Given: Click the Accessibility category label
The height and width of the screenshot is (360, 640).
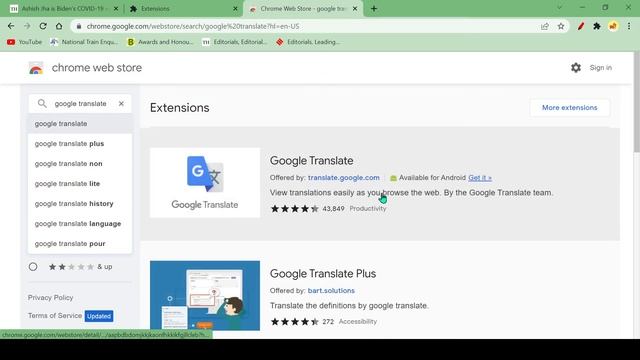Looking at the screenshot, I should point(358,322).
